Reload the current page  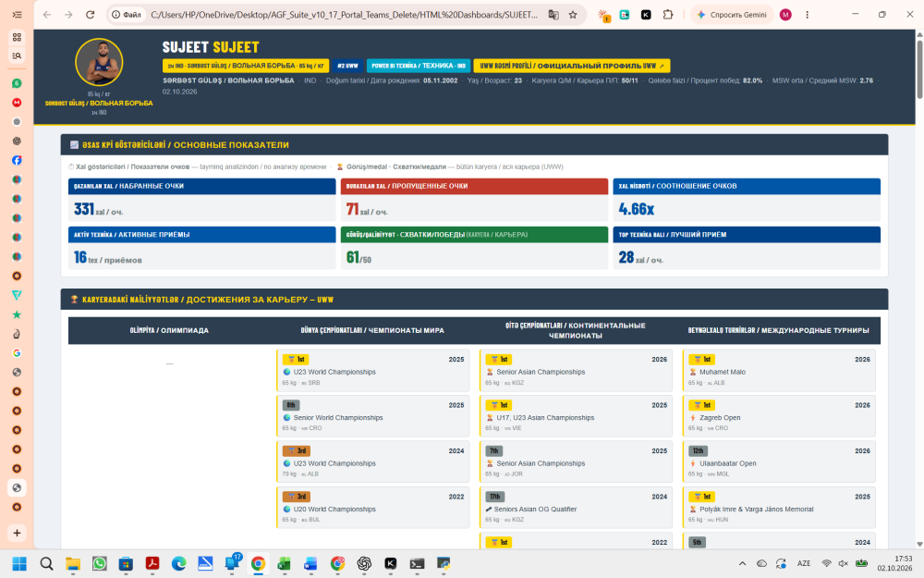(x=91, y=15)
